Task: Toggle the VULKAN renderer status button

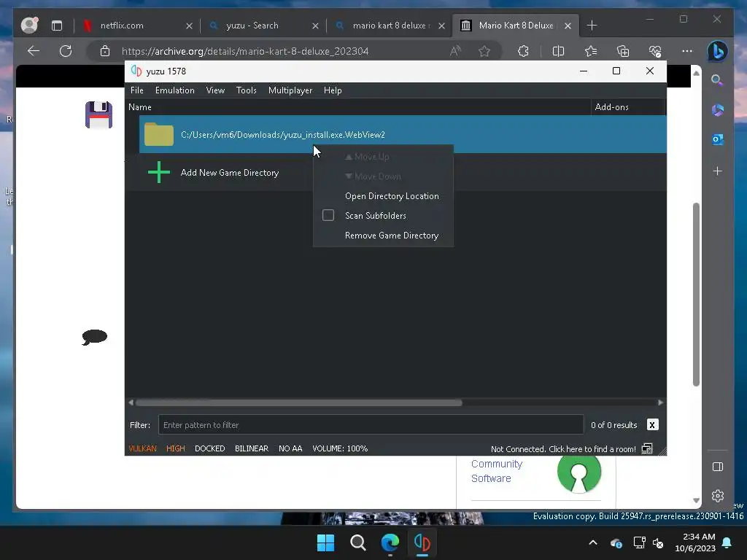Action: [x=142, y=448]
